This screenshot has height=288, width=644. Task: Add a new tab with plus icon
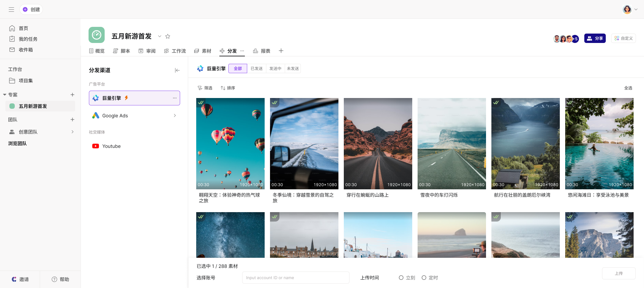(281, 51)
